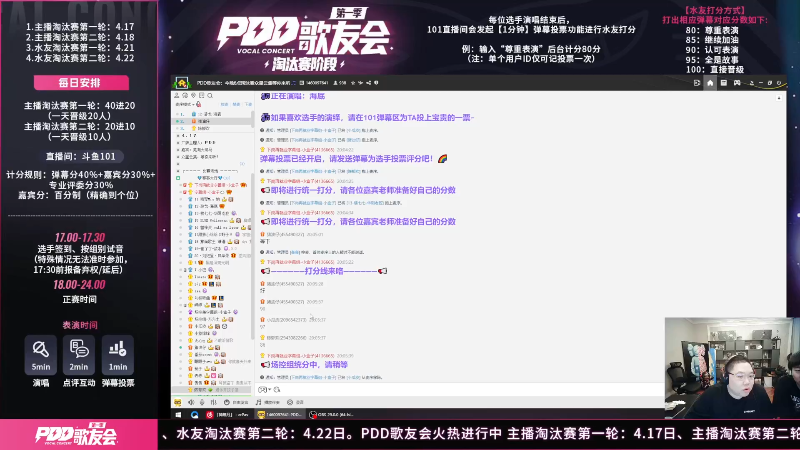The height and width of the screenshot is (450, 800).
Task: Click the share icon in channel header
Action: pyautogui.click(x=368, y=83)
